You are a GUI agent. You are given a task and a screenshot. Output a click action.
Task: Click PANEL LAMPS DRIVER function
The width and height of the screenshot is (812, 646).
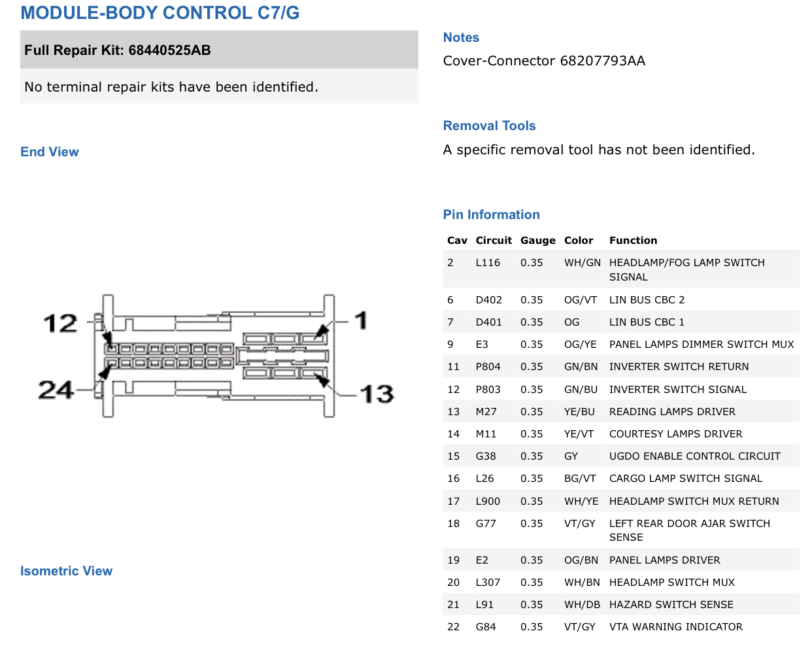click(665, 560)
